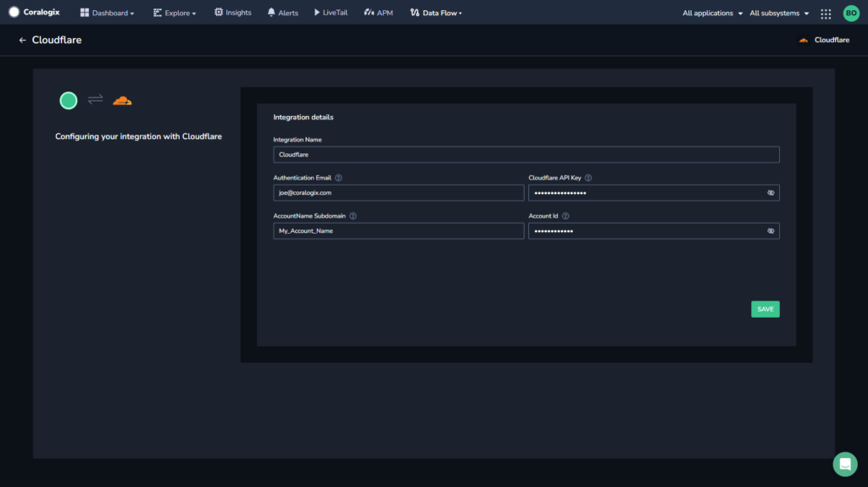Image resolution: width=868 pixels, height=487 pixels.
Task: Open the All subsystems filter dropdown
Action: coord(779,13)
